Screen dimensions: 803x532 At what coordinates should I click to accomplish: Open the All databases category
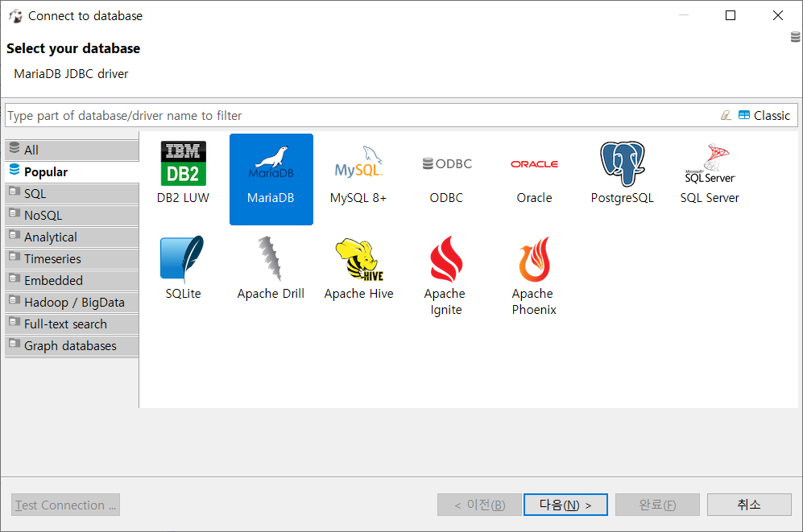pyautogui.click(x=72, y=150)
